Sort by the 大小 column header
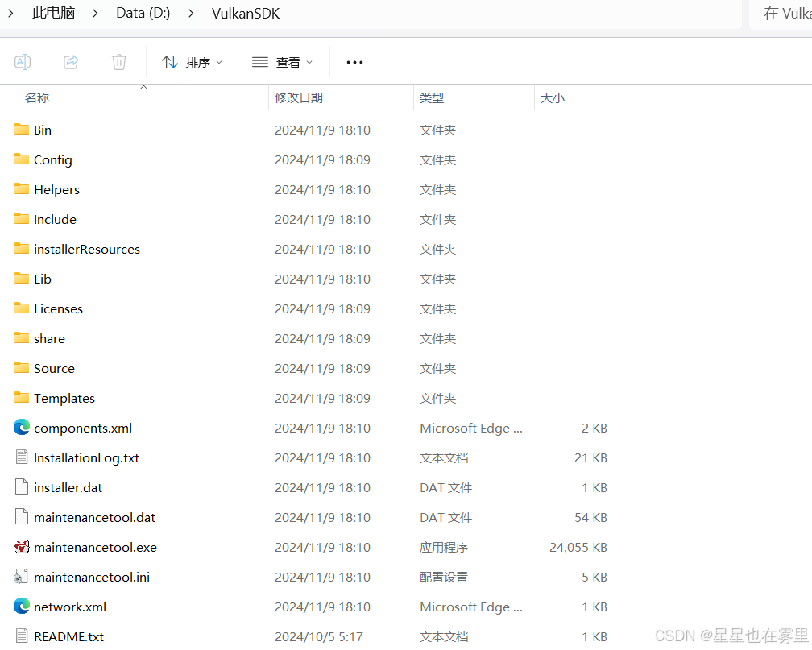This screenshot has width=812, height=650. coord(552,98)
